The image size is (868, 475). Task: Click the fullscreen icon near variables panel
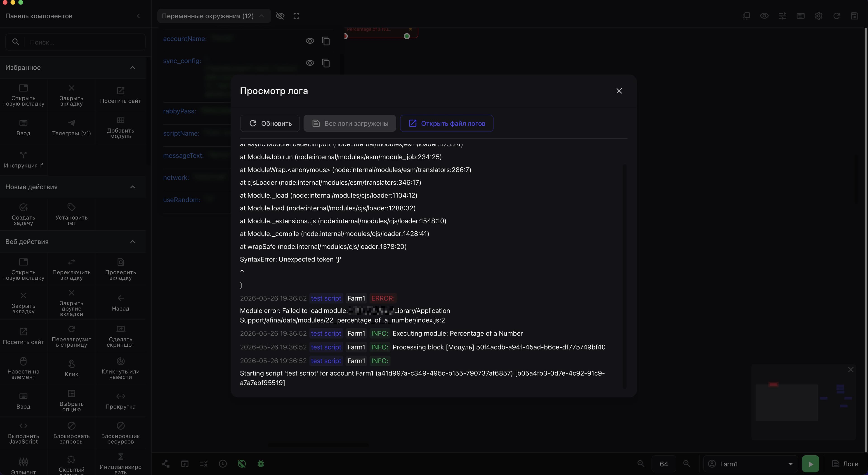tap(297, 16)
